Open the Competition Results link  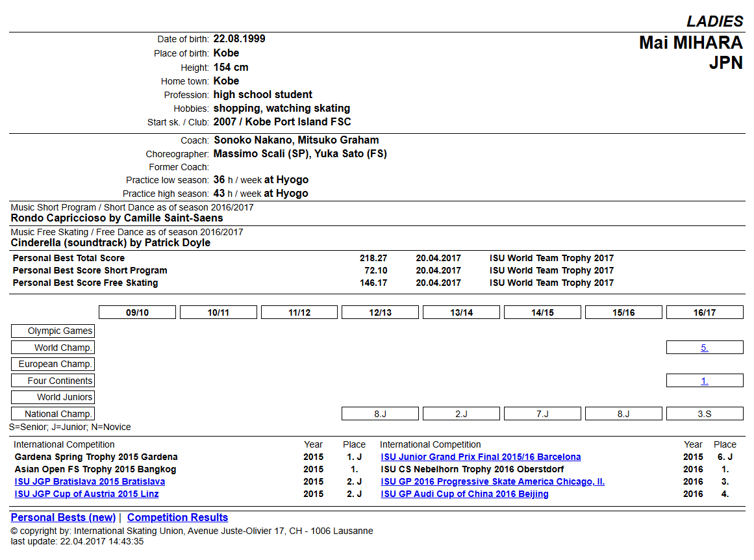click(177, 518)
